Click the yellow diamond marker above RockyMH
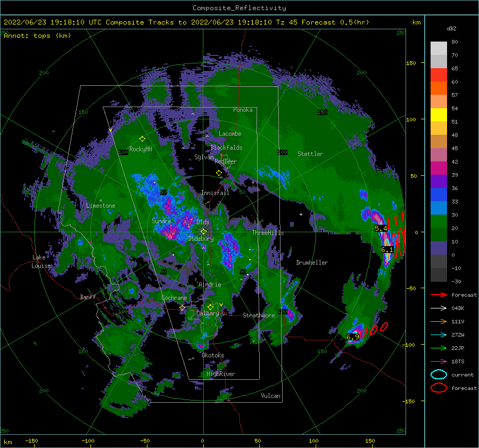Viewport: 479px width, 448px height. [142, 139]
